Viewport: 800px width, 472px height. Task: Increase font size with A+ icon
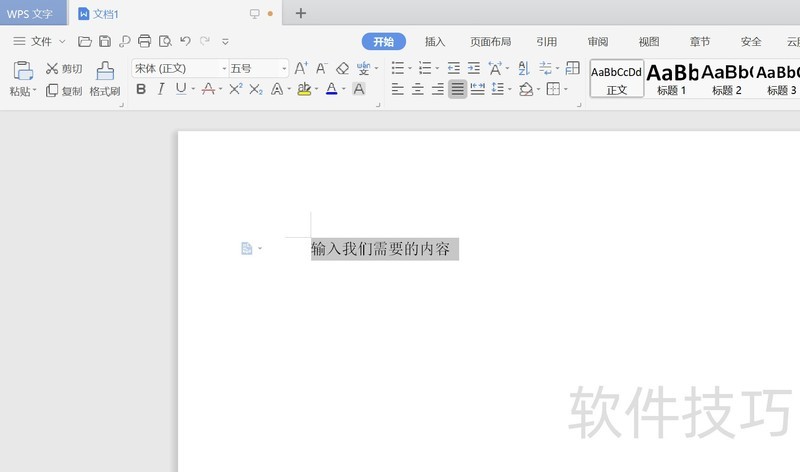(x=301, y=68)
